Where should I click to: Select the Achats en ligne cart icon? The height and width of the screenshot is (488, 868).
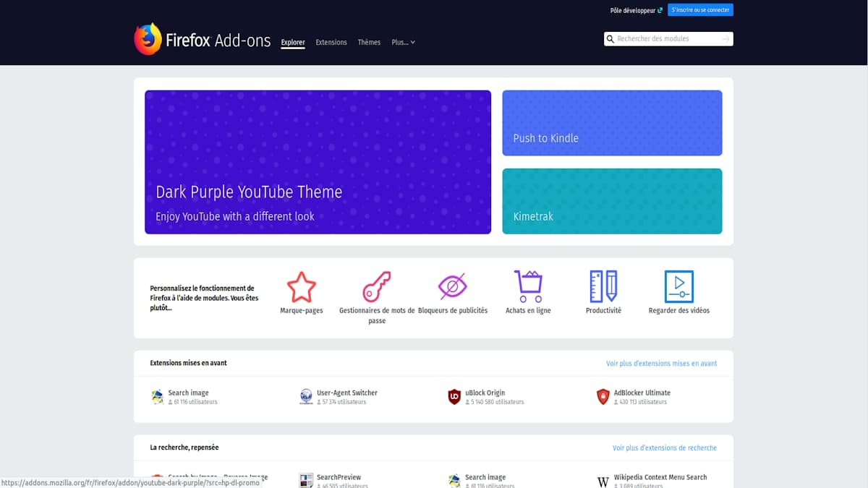[528, 287]
